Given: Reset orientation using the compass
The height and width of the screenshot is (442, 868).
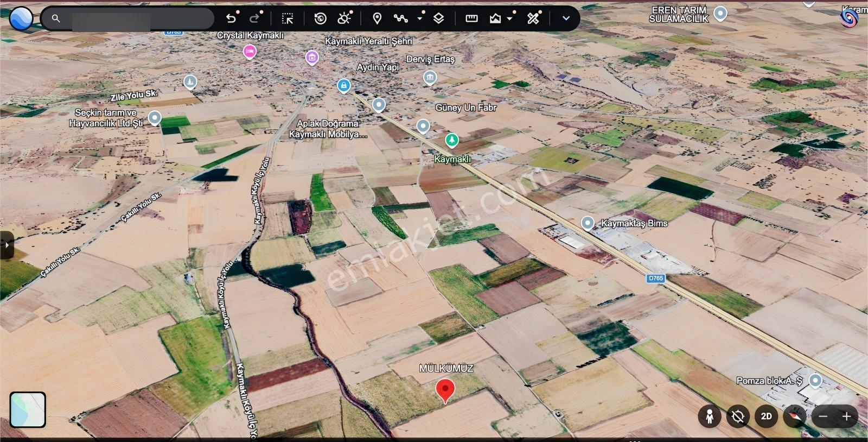Looking at the screenshot, I should (x=795, y=416).
